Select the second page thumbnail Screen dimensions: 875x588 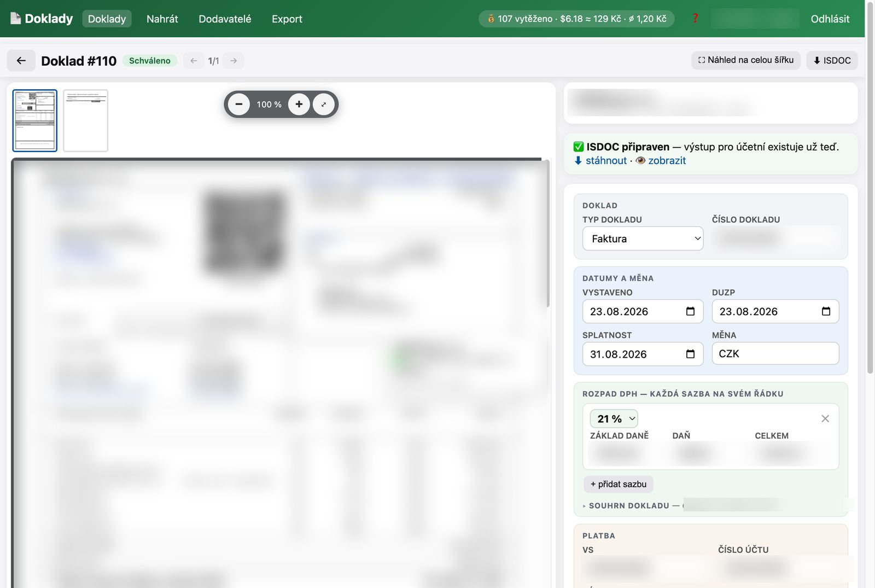86,120
